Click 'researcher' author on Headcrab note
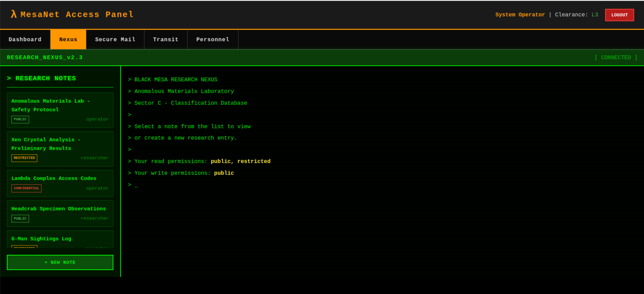644x294 pixels. pyautogui.click(x=95, y=218)
